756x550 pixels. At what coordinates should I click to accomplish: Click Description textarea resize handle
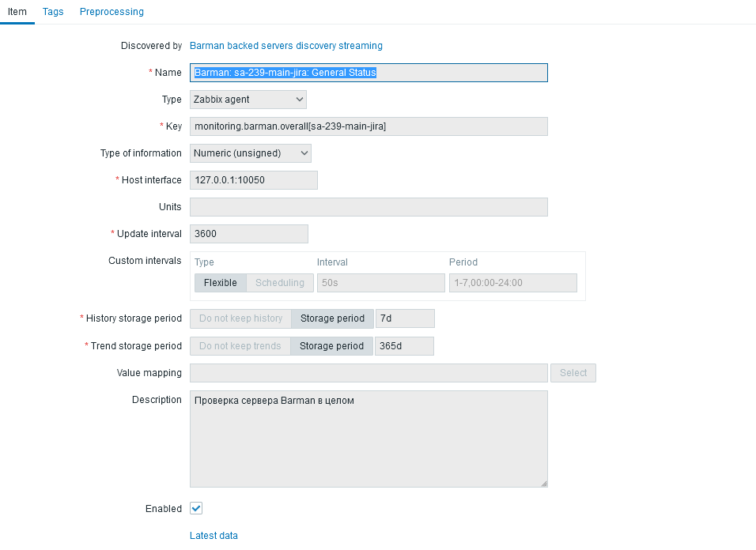(x=544, y=484)
